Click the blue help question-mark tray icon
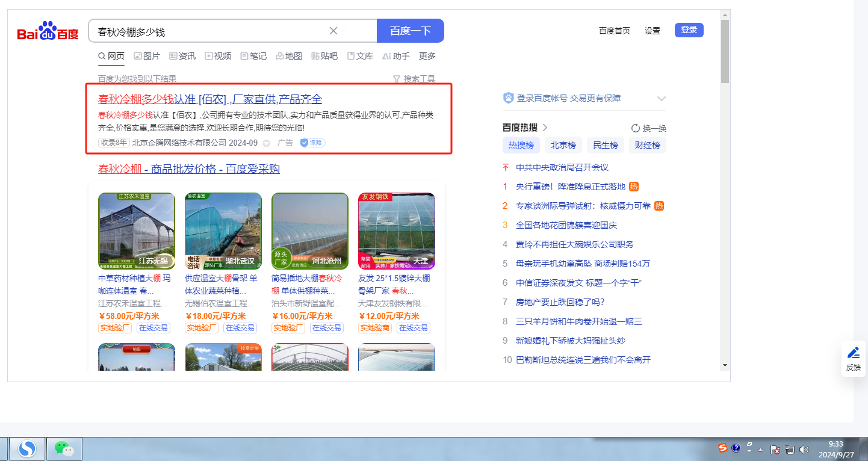868x461 pixels. tap(736, 448)
